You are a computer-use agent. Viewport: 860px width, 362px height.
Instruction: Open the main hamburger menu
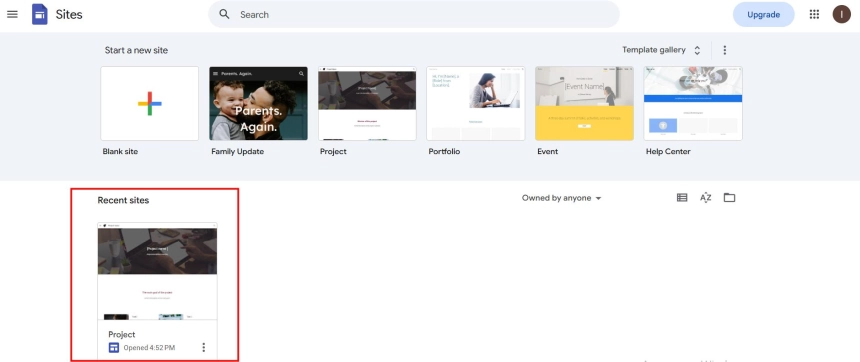(12, 14)
